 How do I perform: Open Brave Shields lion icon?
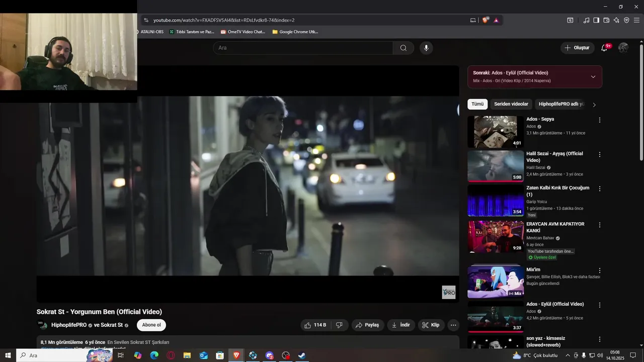click(485, 20)
